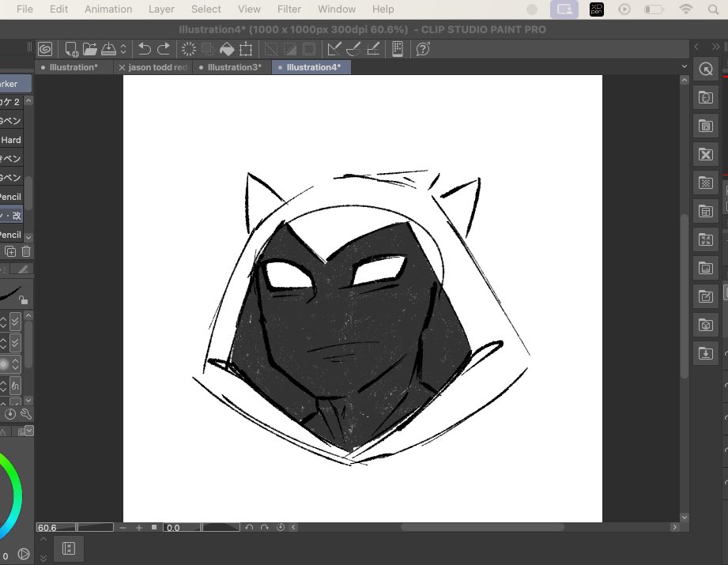The width and height of the screenshot is (728, 565).
Task: Open the save options stepper arrows
Action: [123, 49]
